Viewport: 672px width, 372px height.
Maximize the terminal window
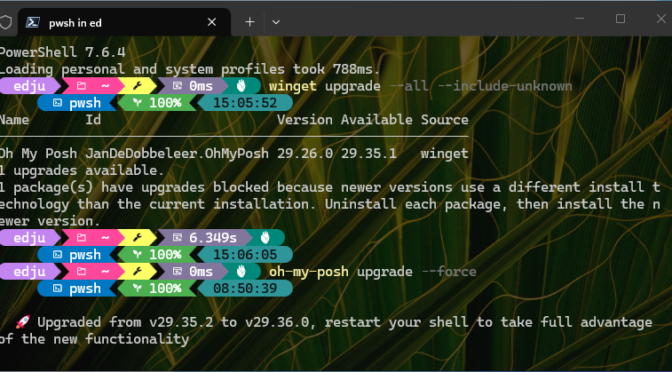(x=620, y=18)
